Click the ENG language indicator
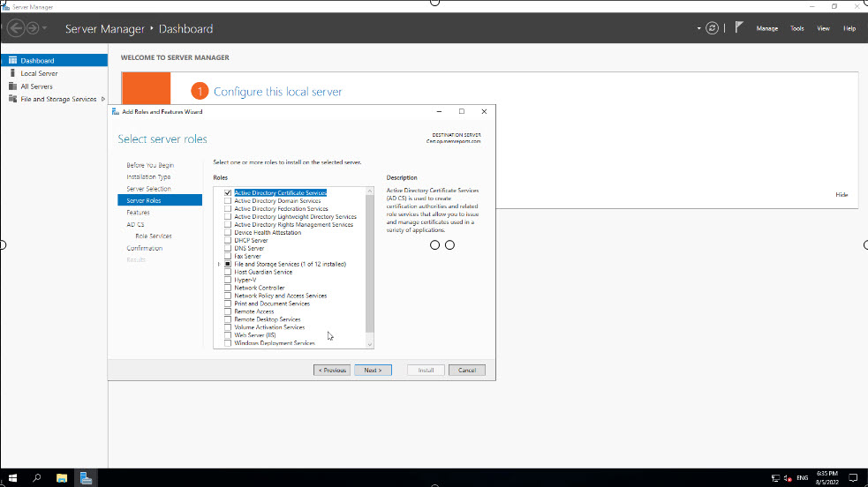The width and height of the screenshot is (868, 487). click(802, 478)
